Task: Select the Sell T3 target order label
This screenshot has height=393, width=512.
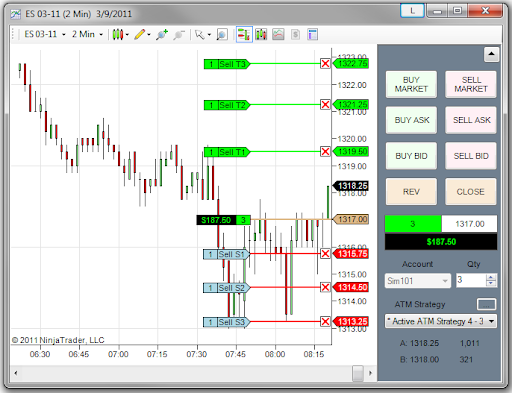Action: pyautogui.click(x=227, y=64)
